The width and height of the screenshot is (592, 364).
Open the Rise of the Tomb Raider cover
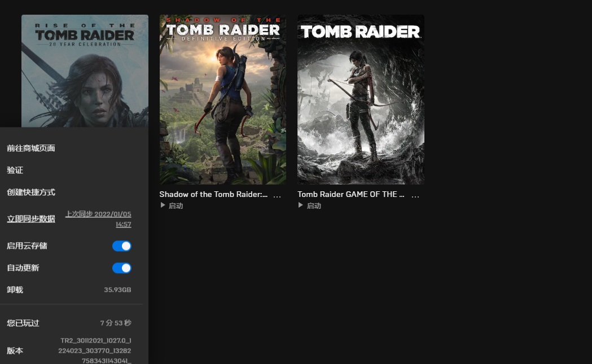(x=85, y=71)
